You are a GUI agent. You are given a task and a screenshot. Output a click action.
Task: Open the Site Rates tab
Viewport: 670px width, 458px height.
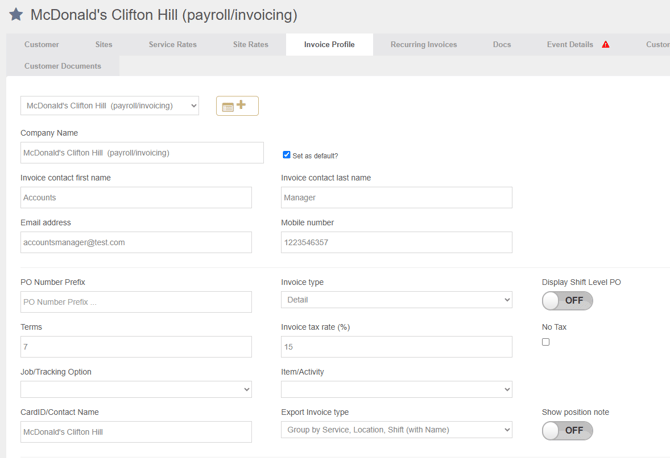click(250, 44)
